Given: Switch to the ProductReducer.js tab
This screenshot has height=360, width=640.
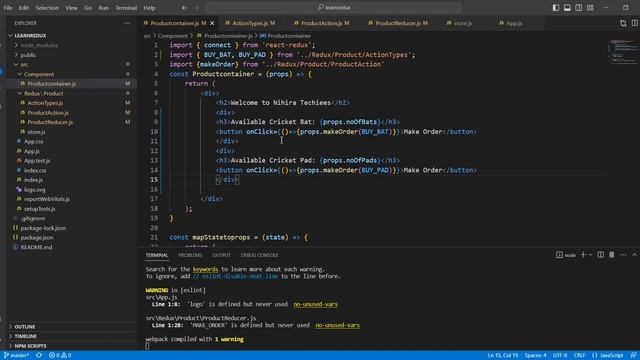Looking at the screenshot, I should [x=398, y=23].
